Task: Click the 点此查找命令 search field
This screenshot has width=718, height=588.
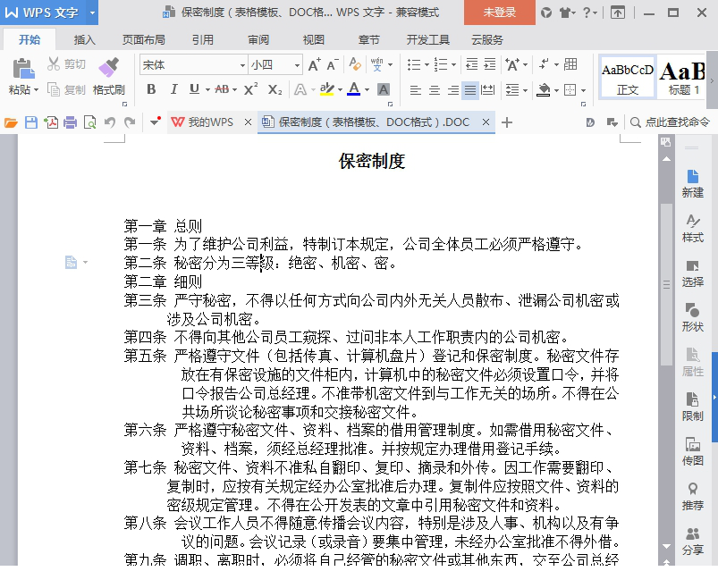Action: click(671, 122)
